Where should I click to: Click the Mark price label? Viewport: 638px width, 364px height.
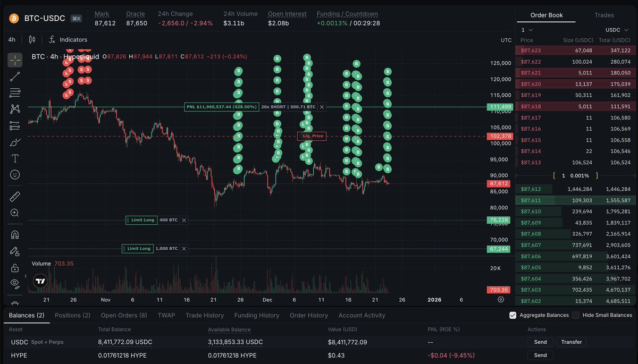102,14
